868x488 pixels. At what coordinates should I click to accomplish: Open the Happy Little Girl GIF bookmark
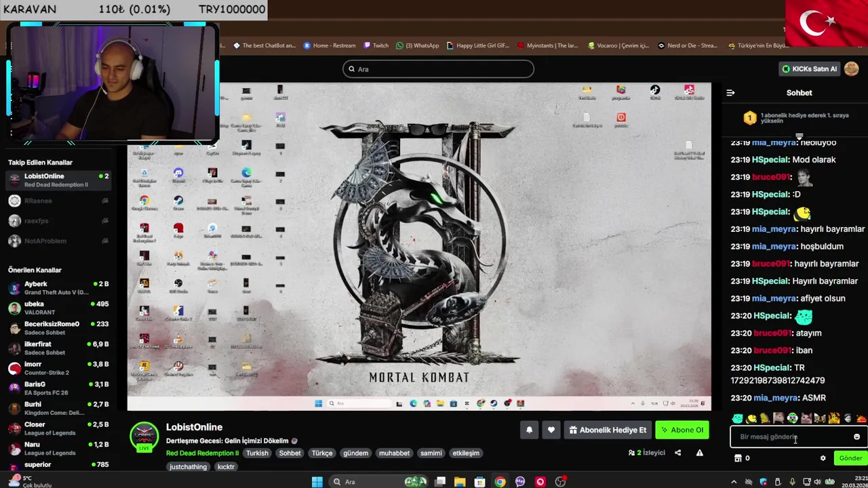(478, 45)
